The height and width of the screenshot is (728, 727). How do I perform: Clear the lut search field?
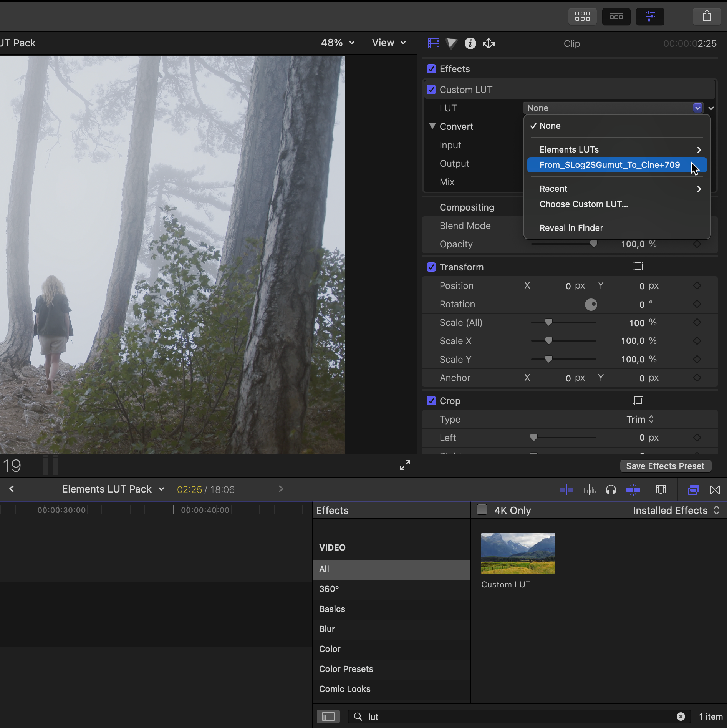681,716
